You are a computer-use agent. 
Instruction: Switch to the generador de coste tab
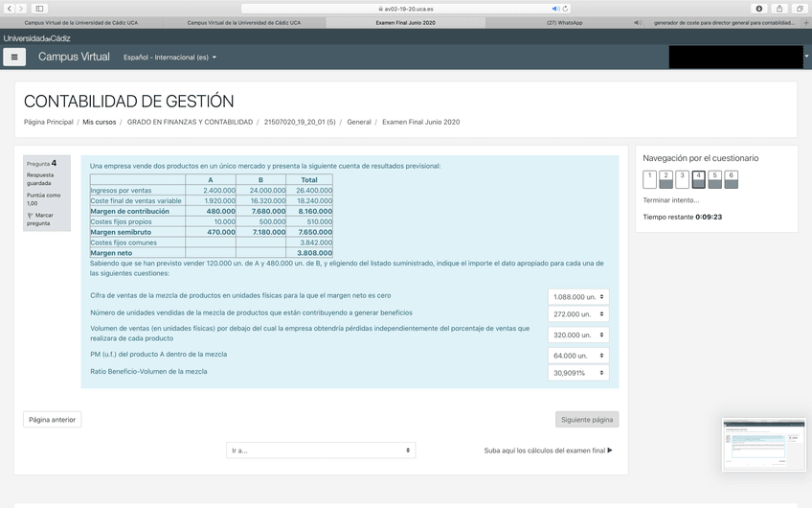click(723, 22)
